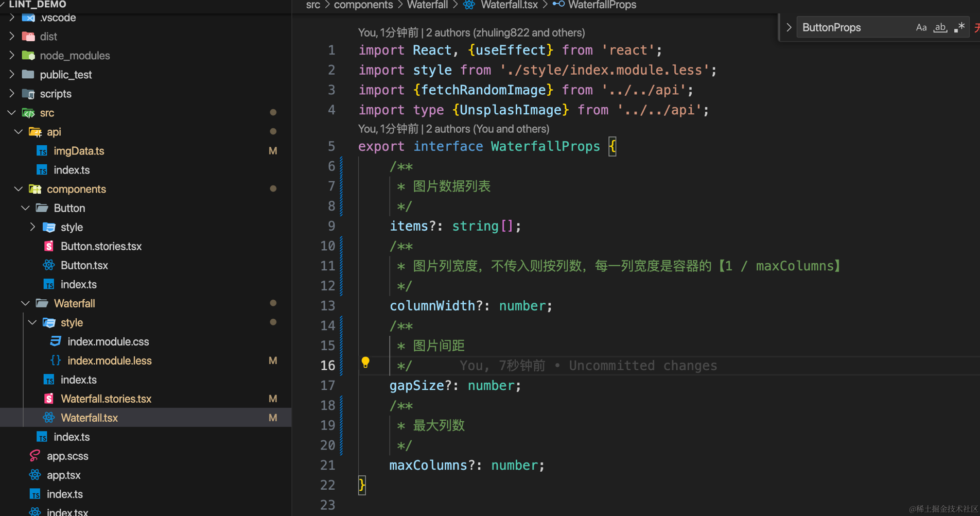Click WaterfallProps in the breadcrumb
The image size is (980, 516).
[602, 5]
